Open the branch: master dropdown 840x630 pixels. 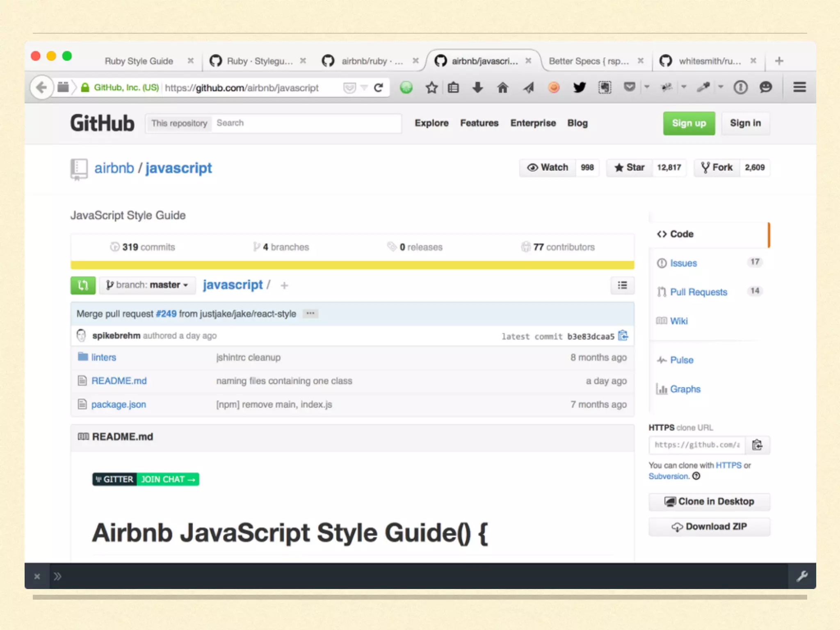pos(147,285)
